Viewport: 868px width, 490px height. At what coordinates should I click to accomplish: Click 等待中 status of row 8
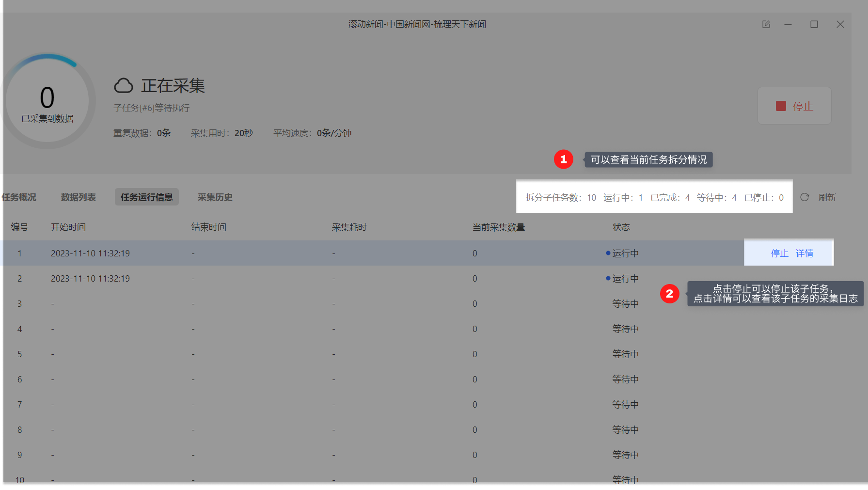coord(626,430)
